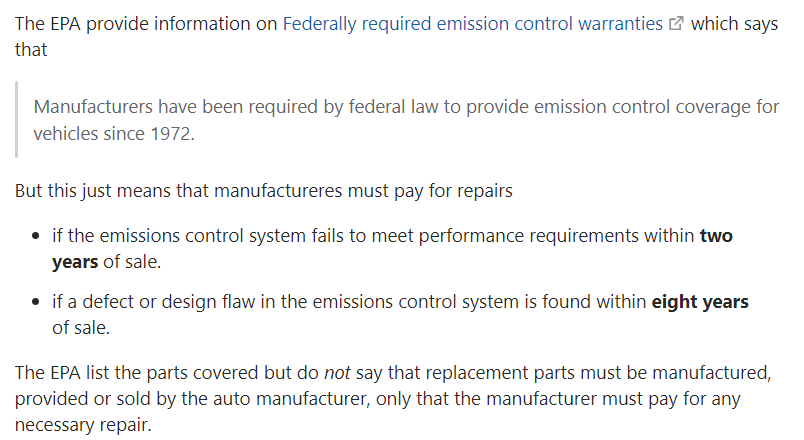This screenshot has height=440, width=804.
Task: Click of sale. under the second bullet
Action: click(81, 328)
